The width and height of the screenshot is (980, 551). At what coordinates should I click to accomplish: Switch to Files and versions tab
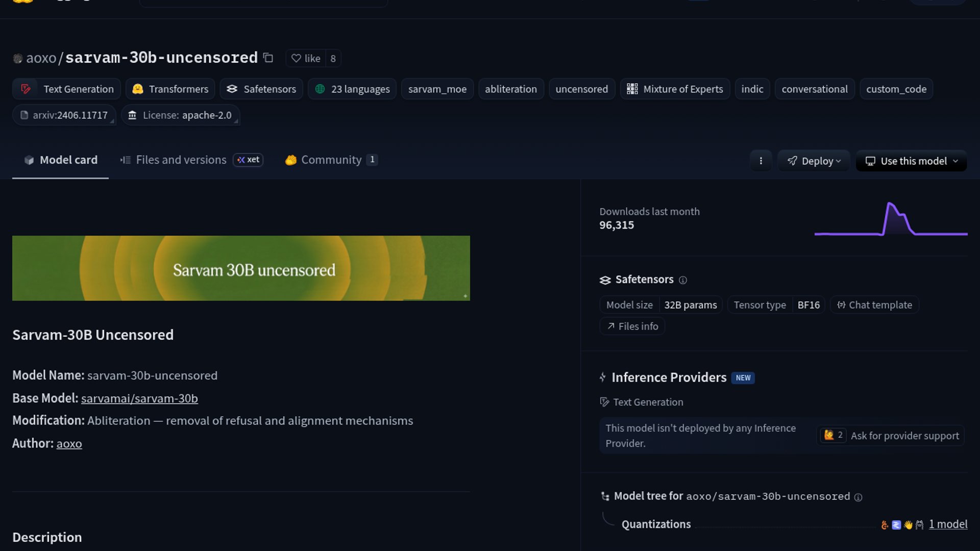(181, 160)
